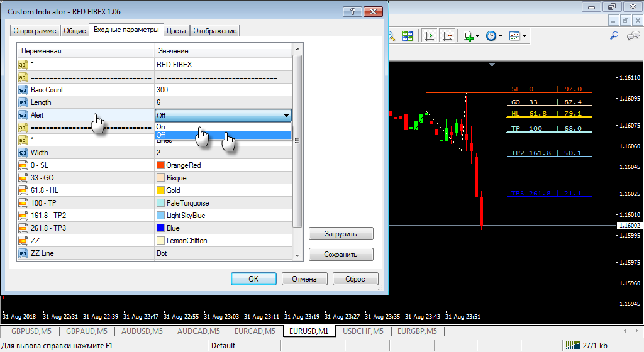Viewport: 644px width, 352px height.
Task: Toggle the Chart Shift toolbar button
Action: pyautogui.click(x=447, y=36)
